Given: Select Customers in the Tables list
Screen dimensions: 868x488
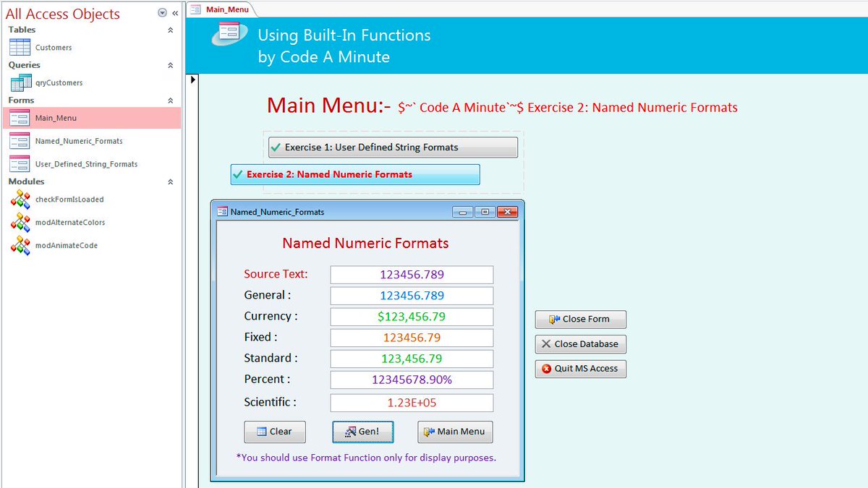Looking at the screenshot, I should [x=54, y=48].
